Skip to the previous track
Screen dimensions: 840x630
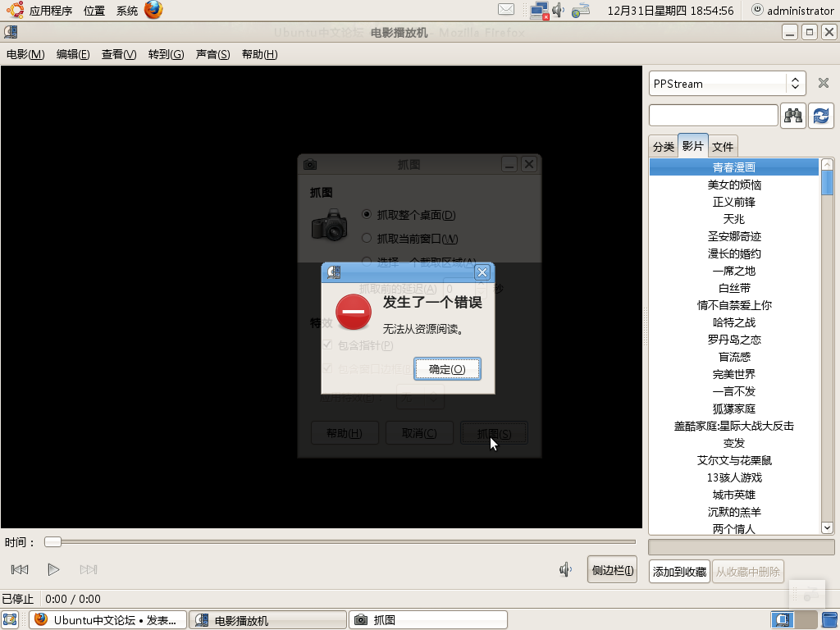pos(20,569)
